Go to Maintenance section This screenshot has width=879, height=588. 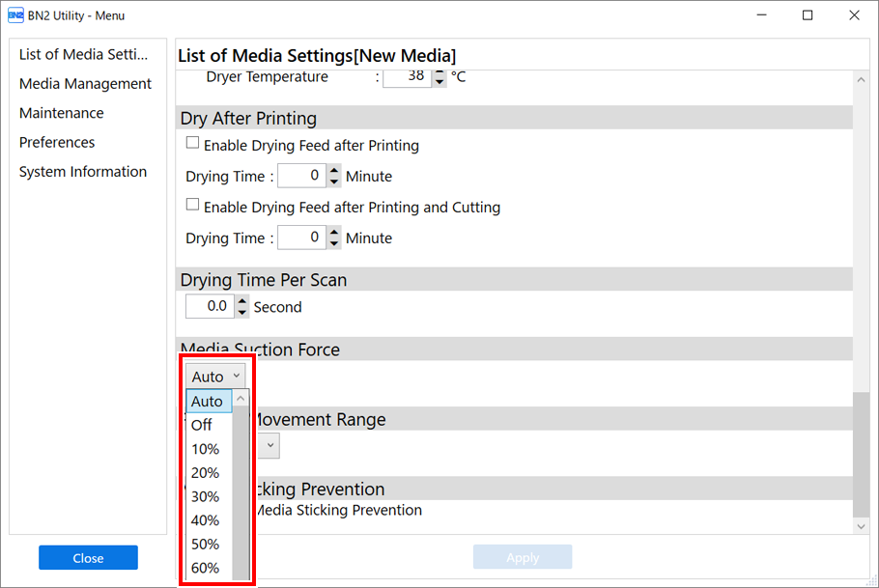[61, 113]
